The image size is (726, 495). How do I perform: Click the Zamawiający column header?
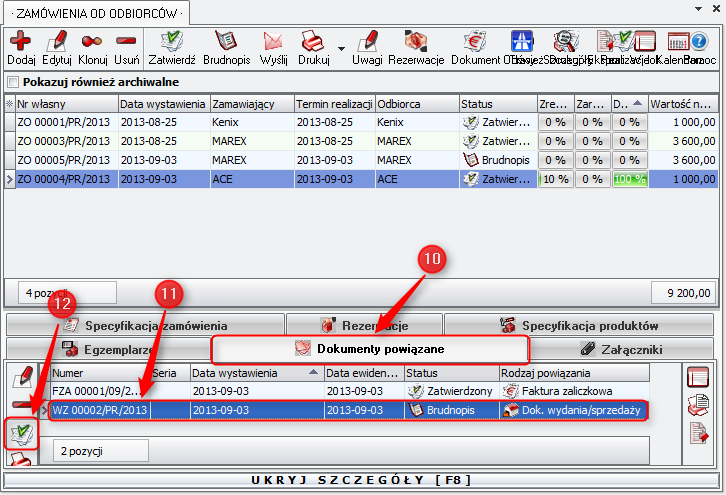(x=252, y=104)
